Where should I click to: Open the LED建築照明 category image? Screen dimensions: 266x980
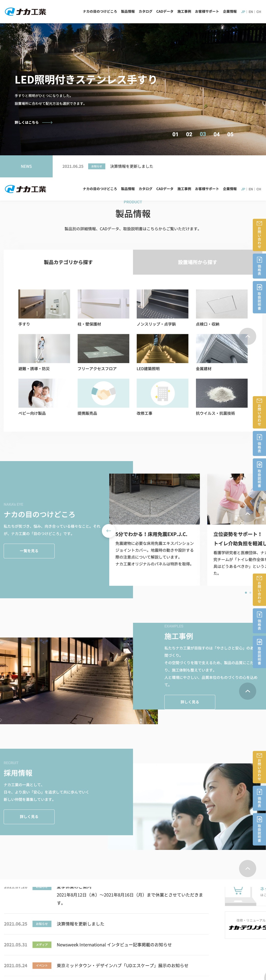pyautogui.click(x=162, y=348)
